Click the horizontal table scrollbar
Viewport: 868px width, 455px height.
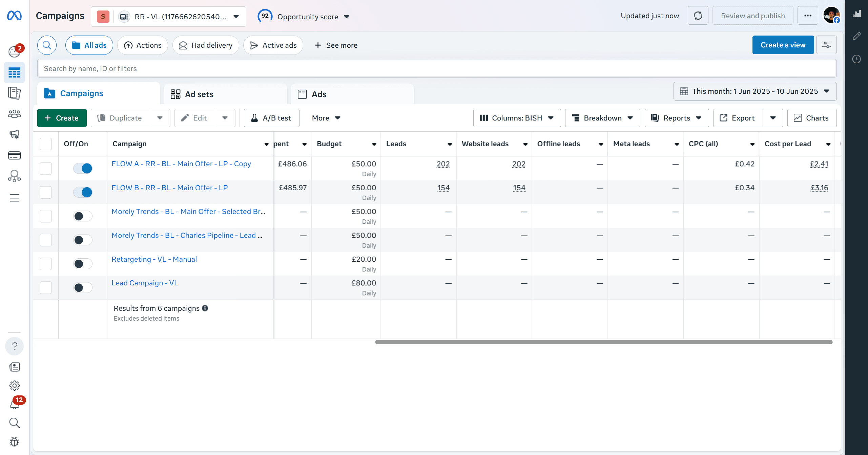pos(604,342)
